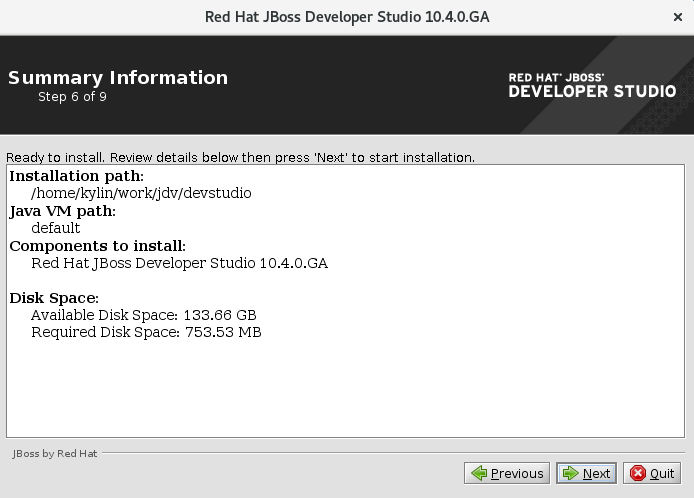Click the Next button to start installation

(586, 473)
